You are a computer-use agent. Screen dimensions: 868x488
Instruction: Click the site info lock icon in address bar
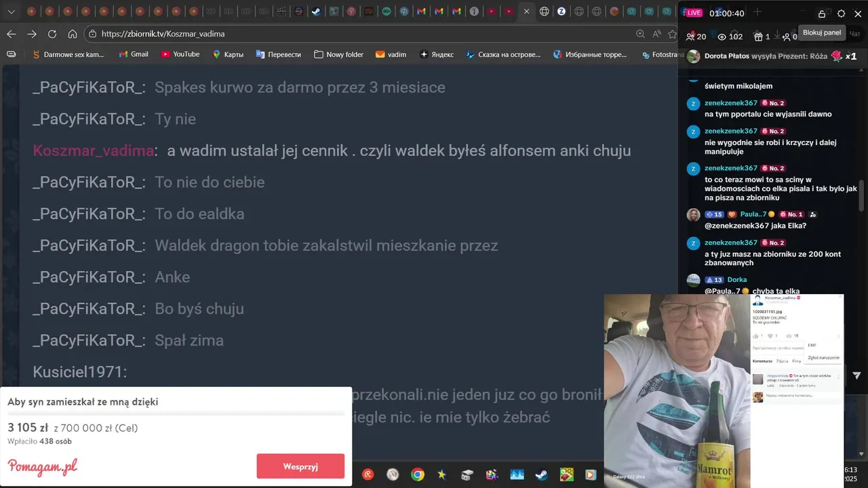[92, 34]
